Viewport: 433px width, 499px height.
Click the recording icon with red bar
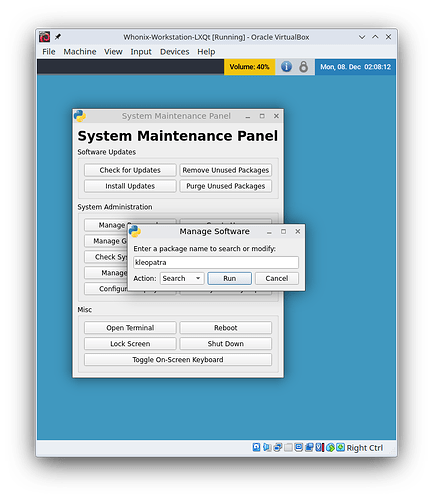(x=320, y=447)
